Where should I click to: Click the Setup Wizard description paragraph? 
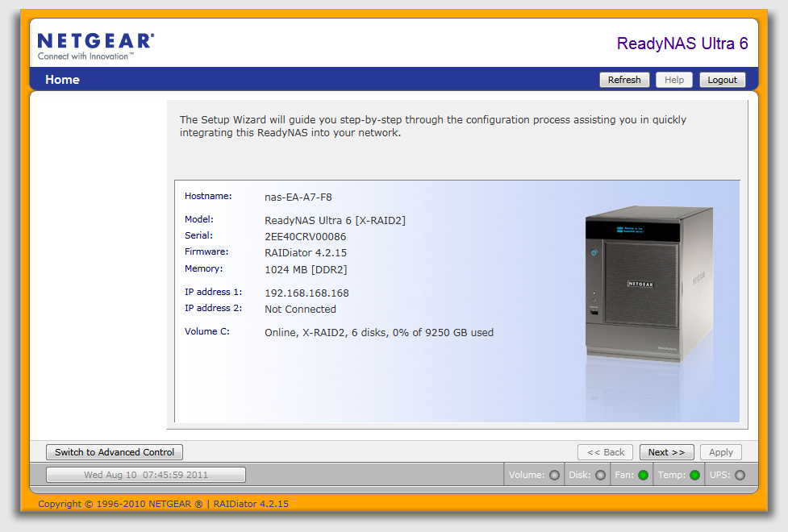coord(432,126)
